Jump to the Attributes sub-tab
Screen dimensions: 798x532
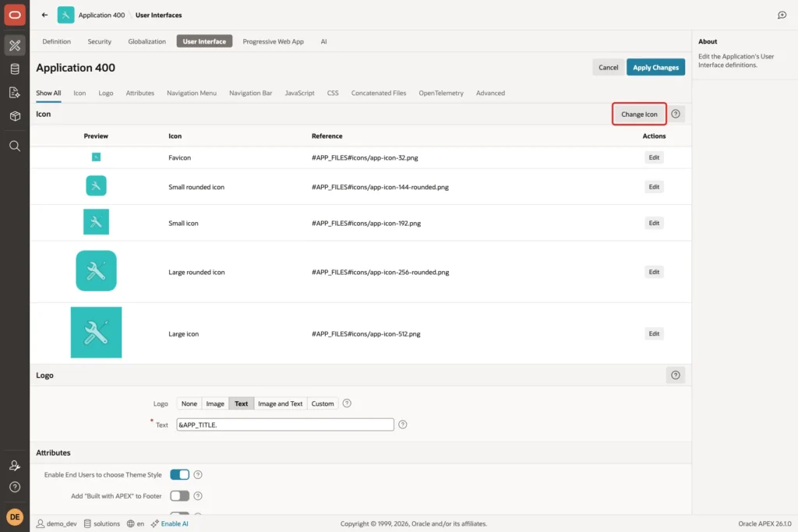click(x=140, y=93)
